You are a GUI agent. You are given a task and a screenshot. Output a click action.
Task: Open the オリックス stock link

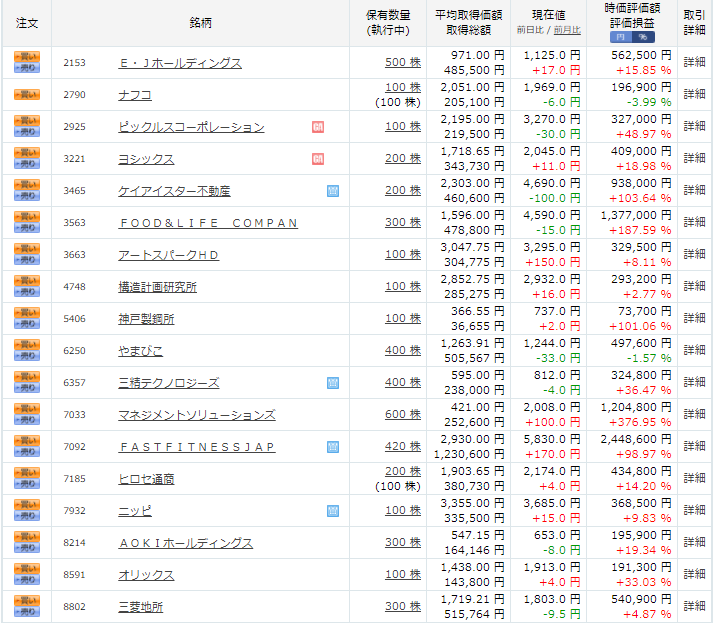pyautogui.click(x=146, y=575)
